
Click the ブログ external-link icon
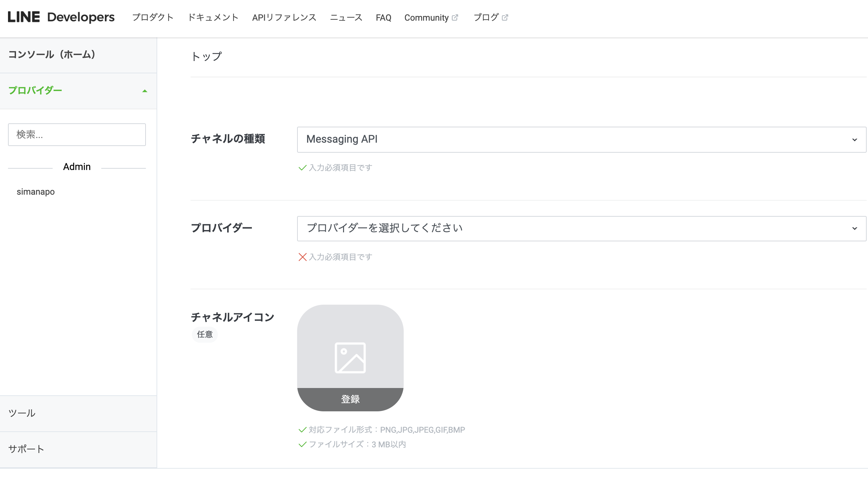point(504,18)
